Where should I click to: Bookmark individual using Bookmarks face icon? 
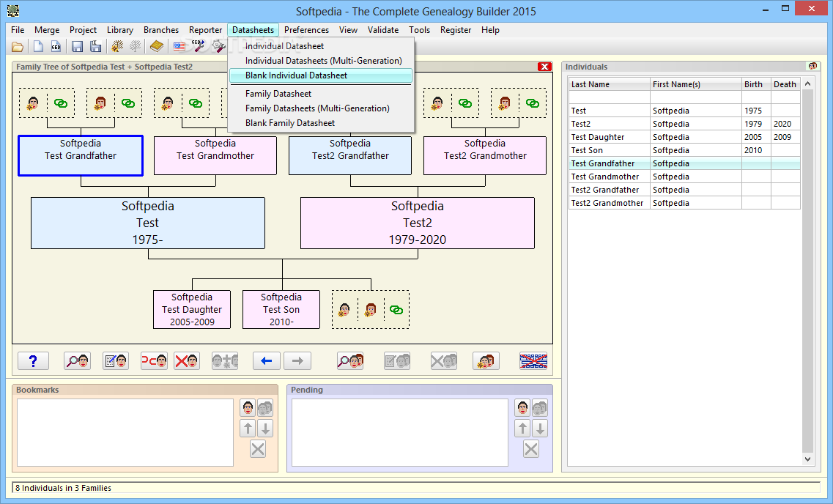(x=248, y=408)
